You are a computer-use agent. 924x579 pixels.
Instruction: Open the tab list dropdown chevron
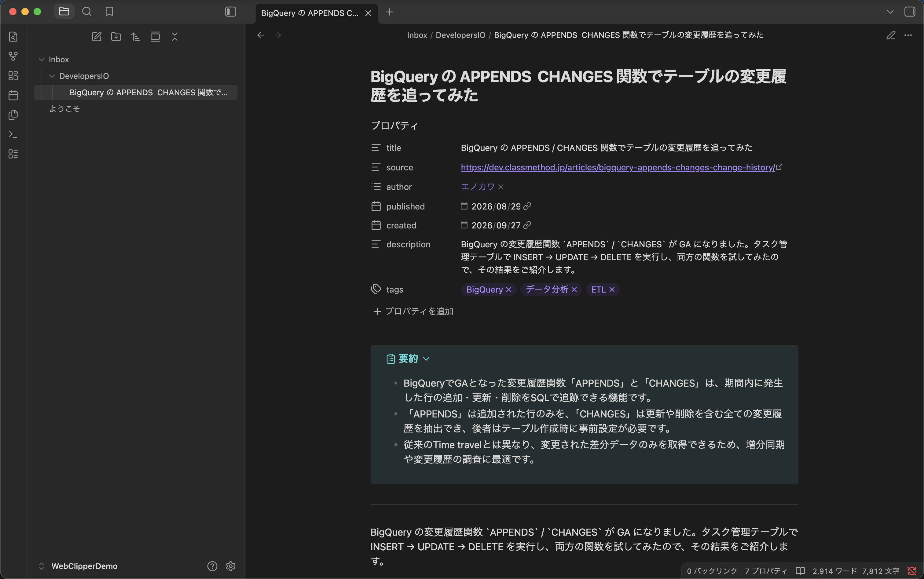[x=890, y=12]
